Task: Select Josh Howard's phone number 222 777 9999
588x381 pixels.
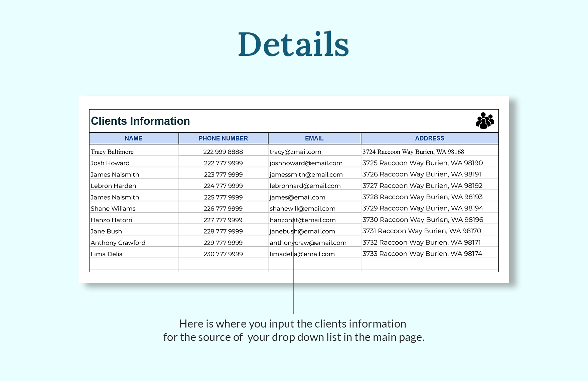Action: point(223,163)
